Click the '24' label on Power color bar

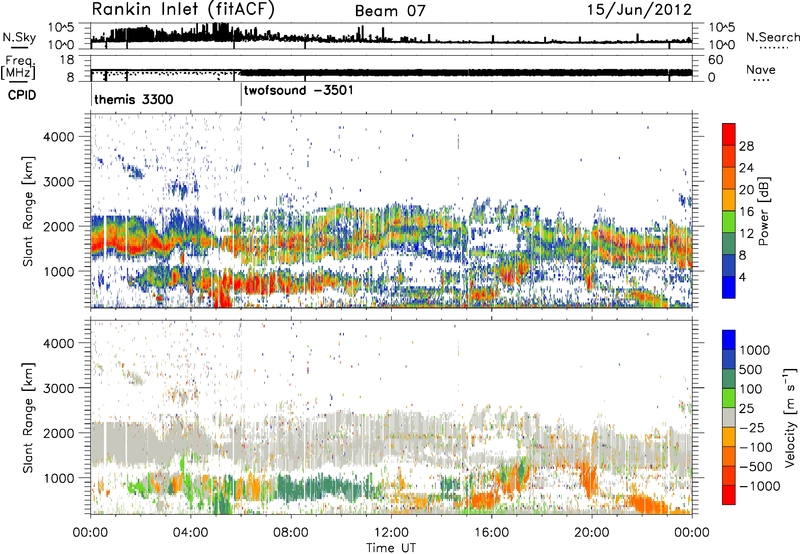(x=746, y=168)
